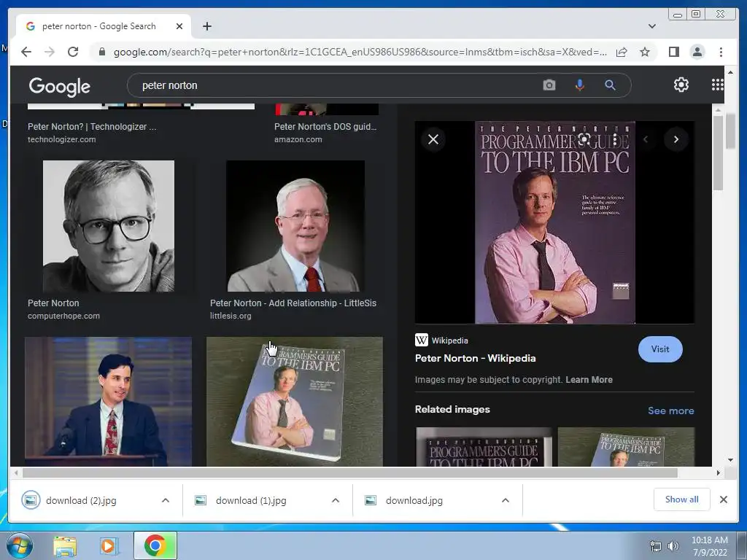This screenshot has height=560, width=747.
Task: Open Windows Explorer from taskbar
Action: tap(65, 546)
